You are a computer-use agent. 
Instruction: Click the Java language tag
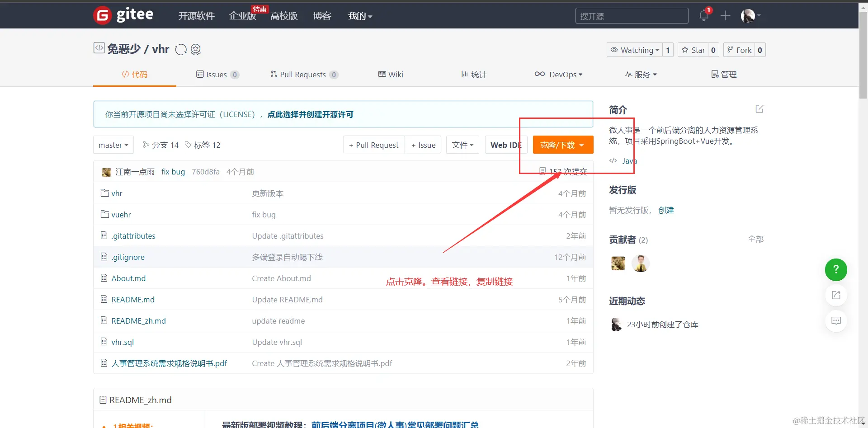tap(629, 161)
